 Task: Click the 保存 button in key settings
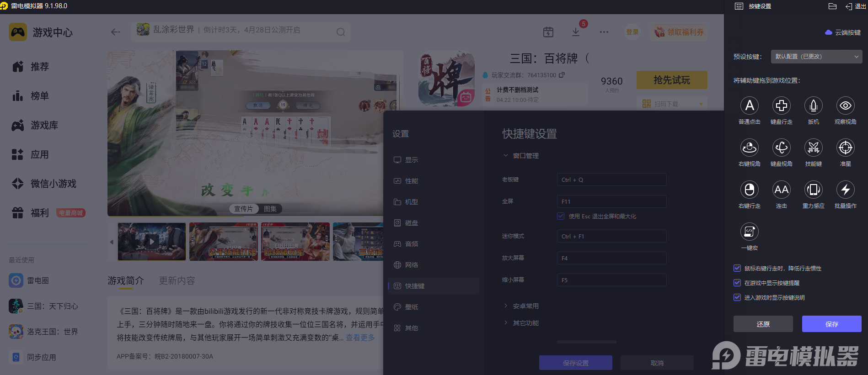(831, 324)
